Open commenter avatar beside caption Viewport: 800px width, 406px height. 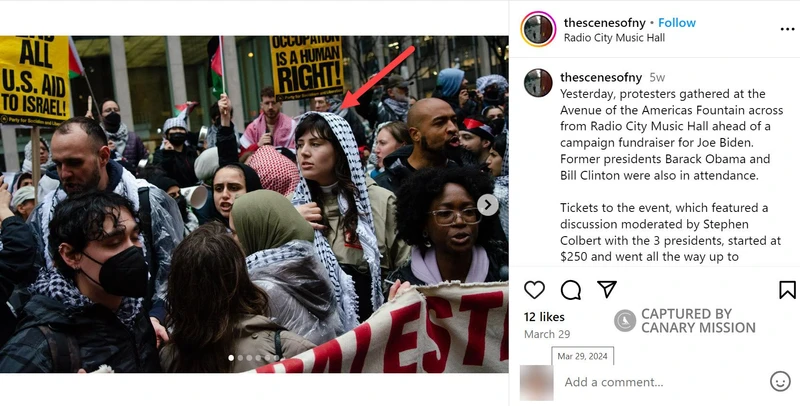538,83
